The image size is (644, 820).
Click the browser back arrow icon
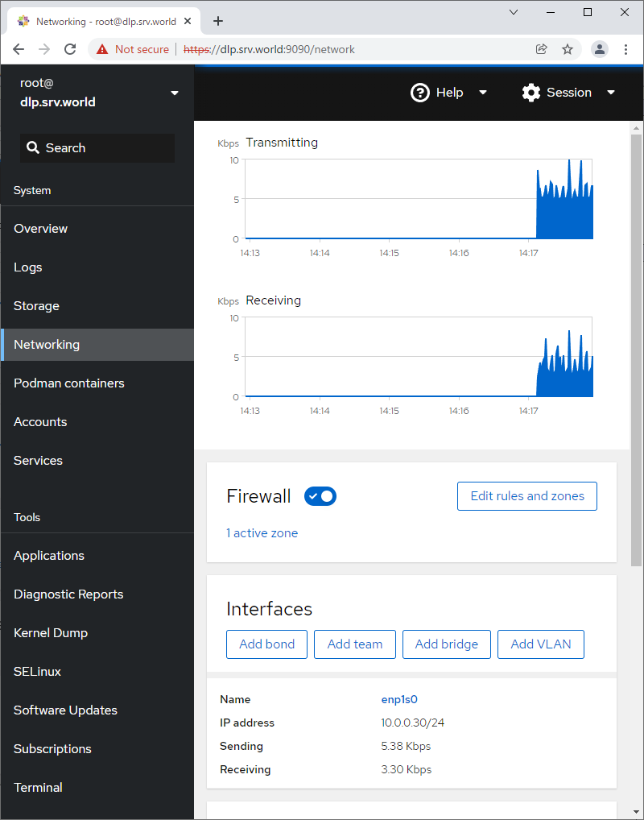[x=19, y=49]
